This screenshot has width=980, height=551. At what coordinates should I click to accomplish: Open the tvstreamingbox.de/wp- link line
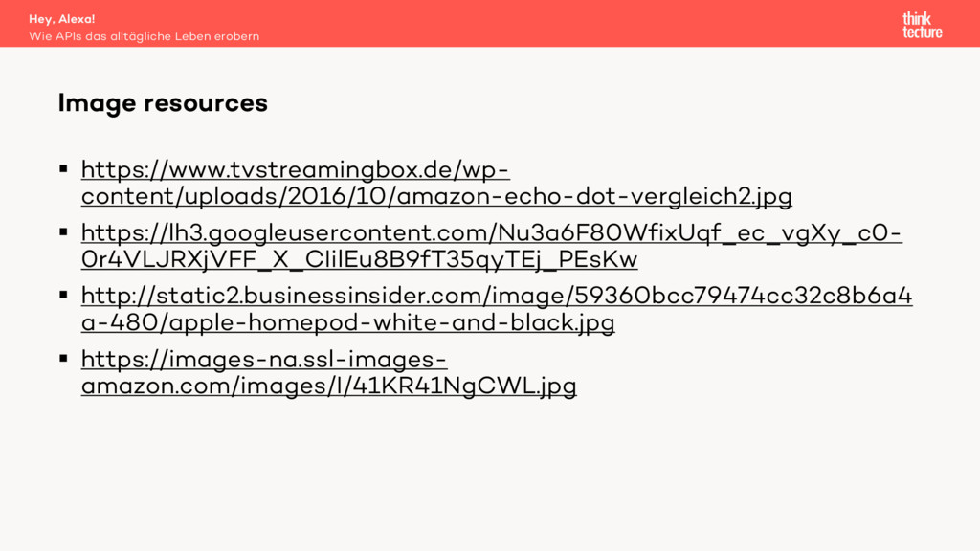(295, 170)
